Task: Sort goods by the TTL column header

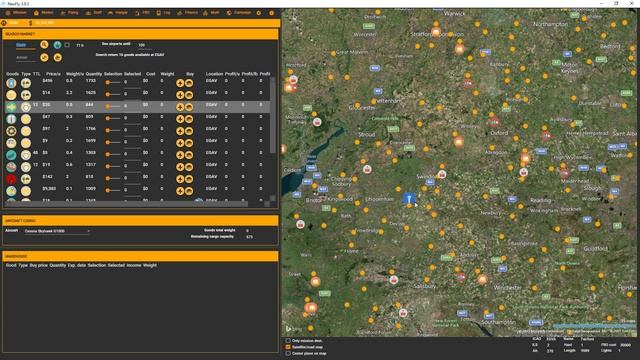Action: pos(37,74)
